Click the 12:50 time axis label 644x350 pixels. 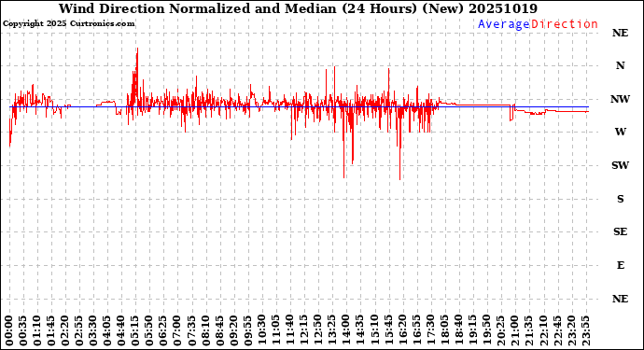coord(318,331)
